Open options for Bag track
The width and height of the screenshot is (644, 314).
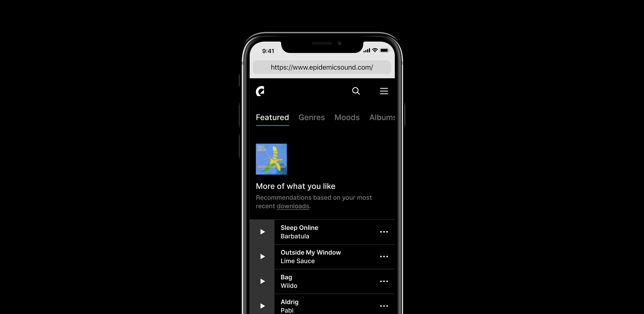pyautogui.click(x=384, y=281)
